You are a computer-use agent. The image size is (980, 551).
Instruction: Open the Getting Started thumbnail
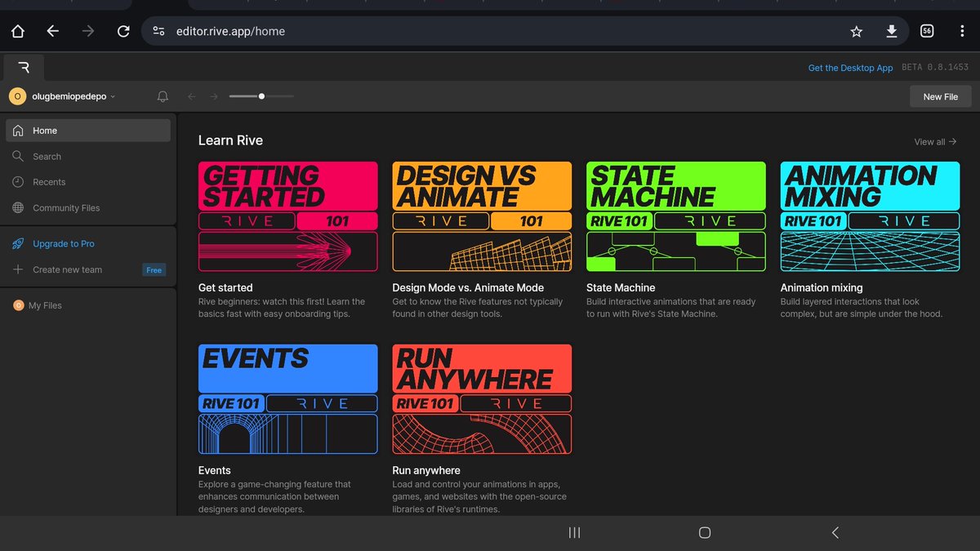[x=288, y=216]
